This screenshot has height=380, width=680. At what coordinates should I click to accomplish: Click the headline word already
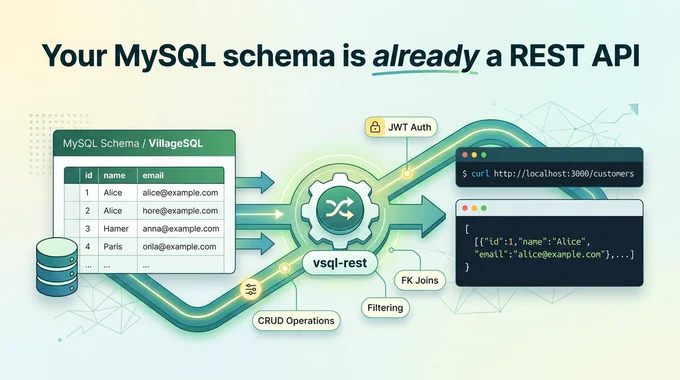tap(425, 56)
